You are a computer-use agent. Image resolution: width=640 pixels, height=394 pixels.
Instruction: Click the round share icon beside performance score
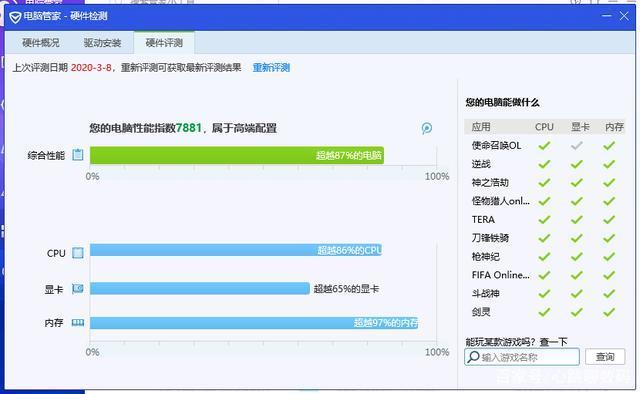coord(427,128)
